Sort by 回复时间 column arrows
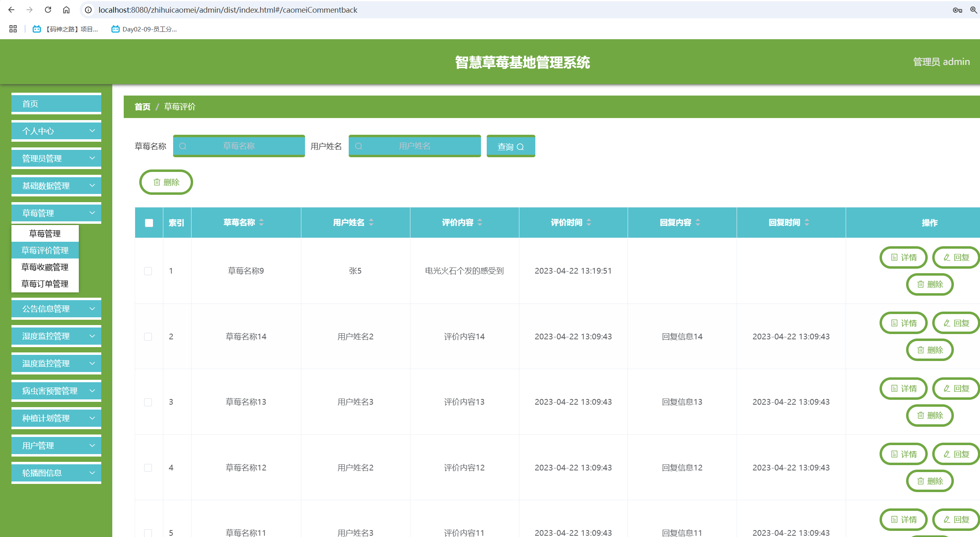 [x=807, y=223]
